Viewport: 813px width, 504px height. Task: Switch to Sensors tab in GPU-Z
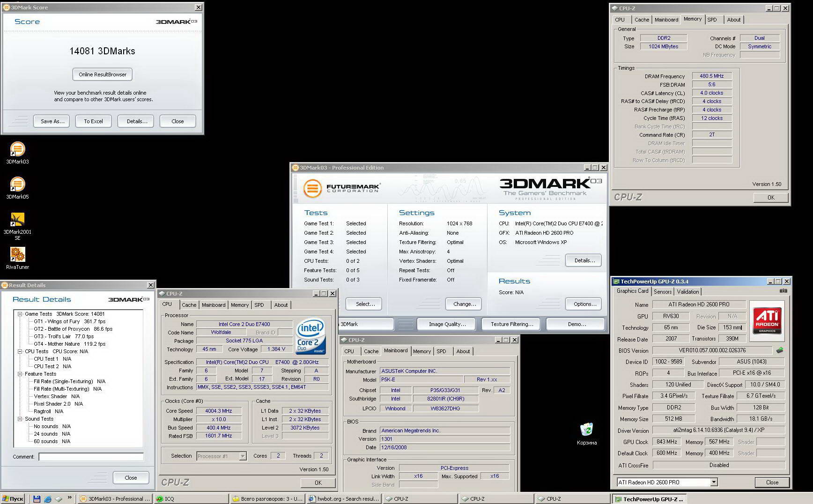coord(663,291)
